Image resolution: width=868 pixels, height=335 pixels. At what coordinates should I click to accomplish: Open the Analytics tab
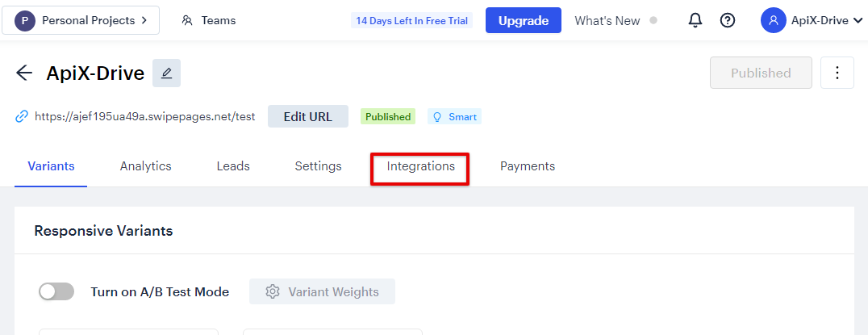coord(145,166)
